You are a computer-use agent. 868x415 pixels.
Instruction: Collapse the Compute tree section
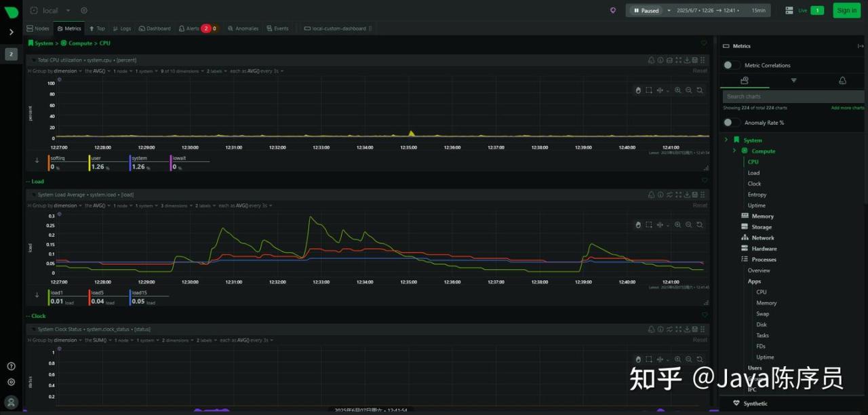point(734,151)
